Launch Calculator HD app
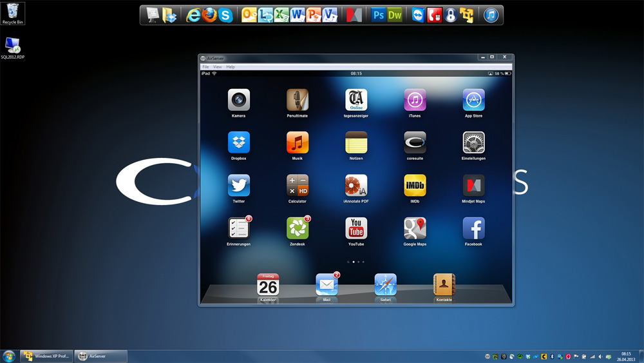This screenshot has width=644, height=363. [x=298, y=186]
